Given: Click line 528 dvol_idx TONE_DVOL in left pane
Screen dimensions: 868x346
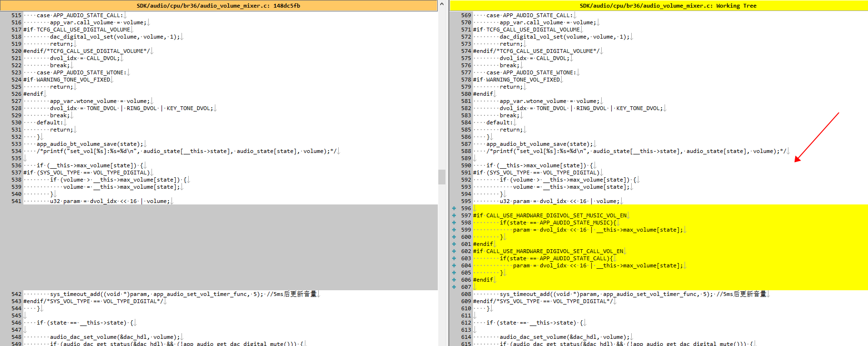Looking at the screenshot, I should tap(132, 108).
